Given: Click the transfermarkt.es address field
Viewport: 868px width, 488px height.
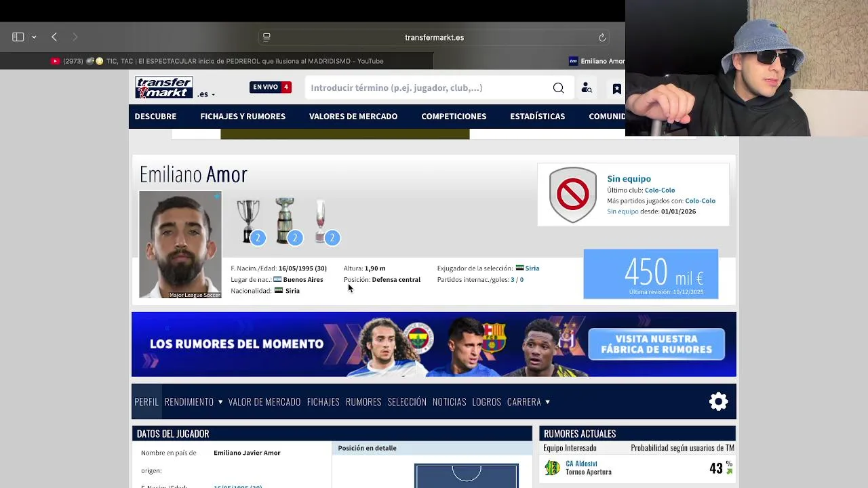Looking at the screenshot, I should [434, 37].
